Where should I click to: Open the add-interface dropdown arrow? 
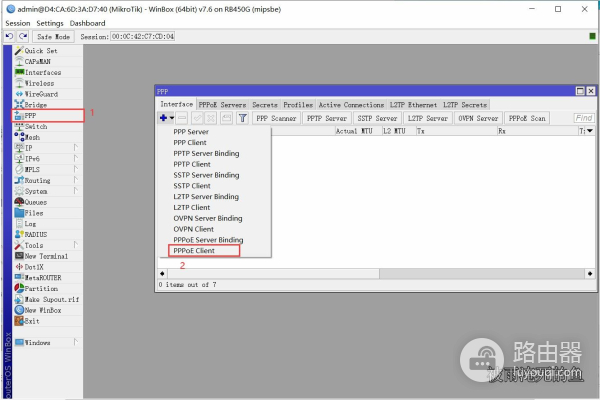[x=172, y=118]
